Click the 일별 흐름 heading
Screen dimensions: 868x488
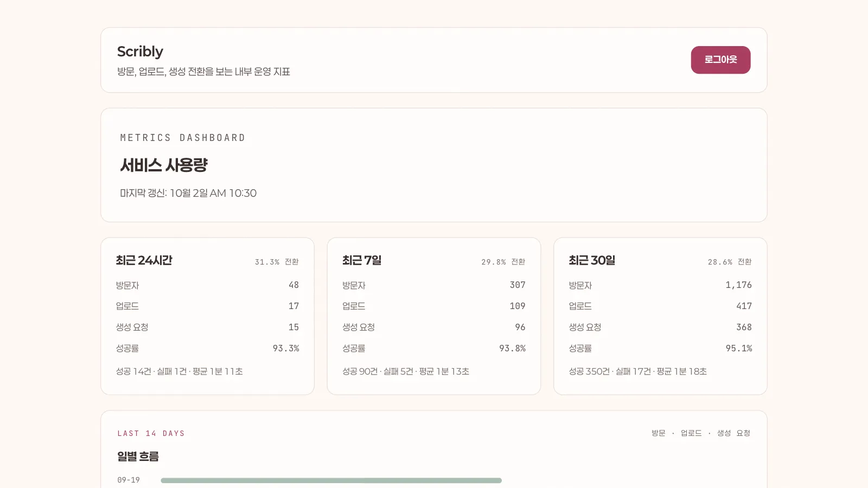(138, 457)
